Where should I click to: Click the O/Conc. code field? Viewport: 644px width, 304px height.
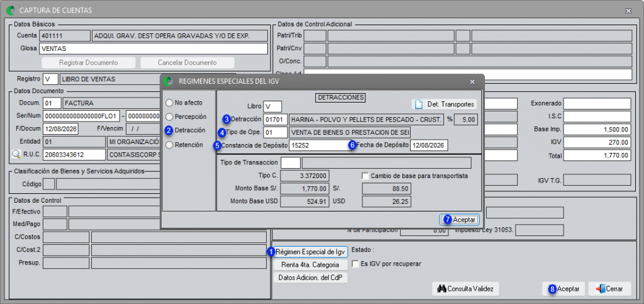315,61
